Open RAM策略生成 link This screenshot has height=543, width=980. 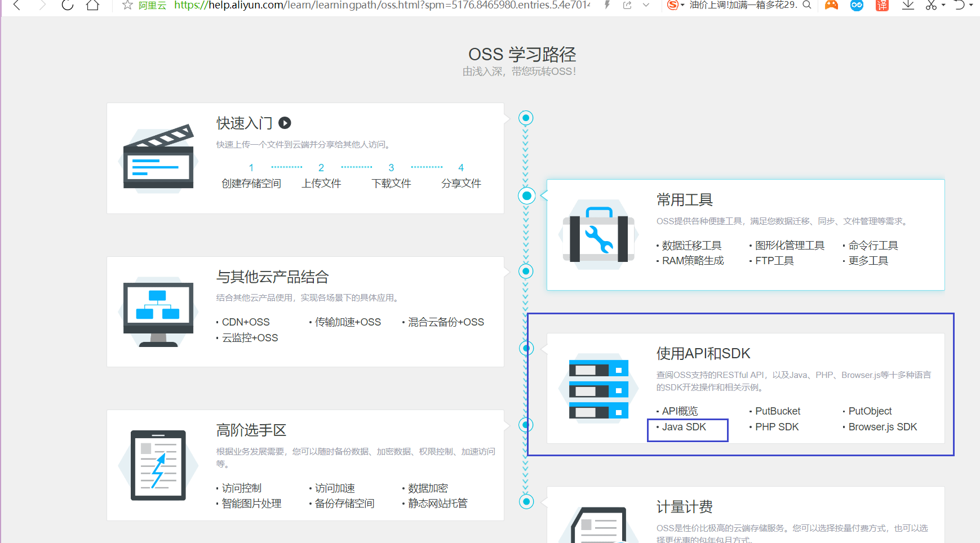(693, 260)
